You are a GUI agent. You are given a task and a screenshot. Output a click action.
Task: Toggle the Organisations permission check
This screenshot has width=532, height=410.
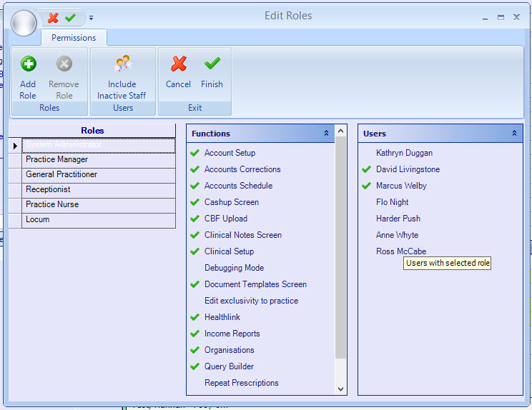click(x=194, y=350)
